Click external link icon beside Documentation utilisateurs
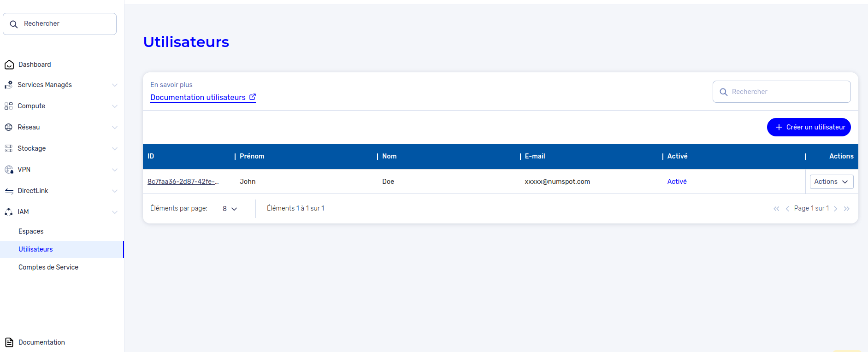The image size is (868, 352). pos(253,97)
